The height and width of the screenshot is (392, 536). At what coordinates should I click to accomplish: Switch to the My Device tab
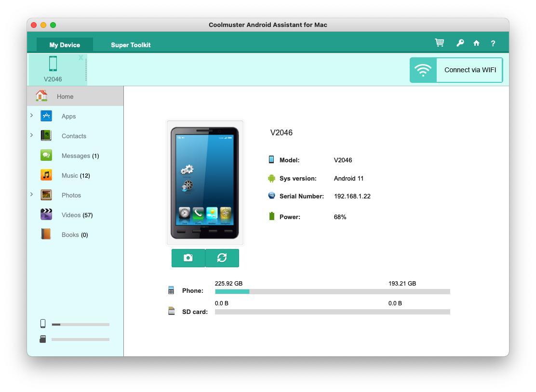click(65, 45)
